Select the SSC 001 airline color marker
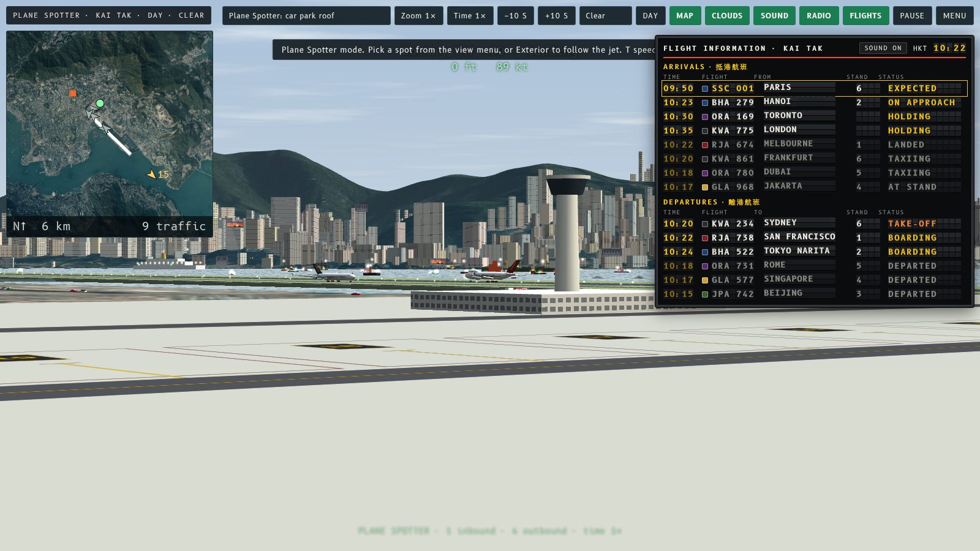The width and height of the screenshot is (980, 551). [x=705, y=89]
